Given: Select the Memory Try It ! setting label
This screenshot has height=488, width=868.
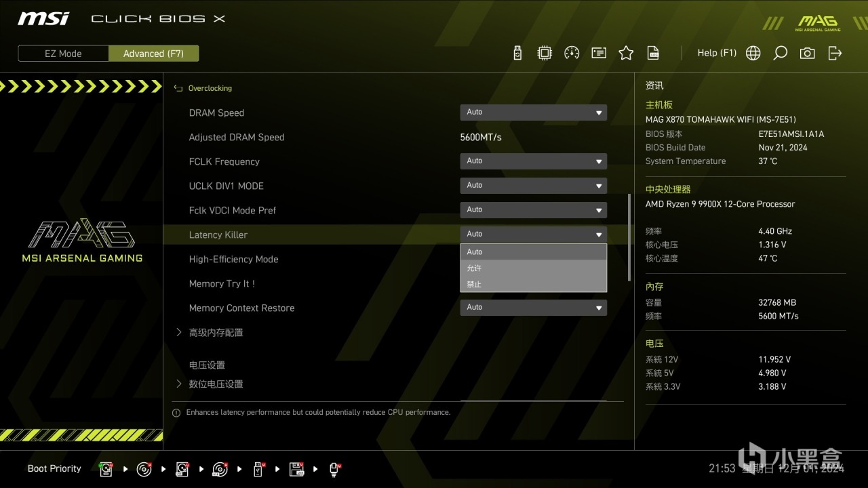Looking at the screenshot, I should [x=222, y=283].
